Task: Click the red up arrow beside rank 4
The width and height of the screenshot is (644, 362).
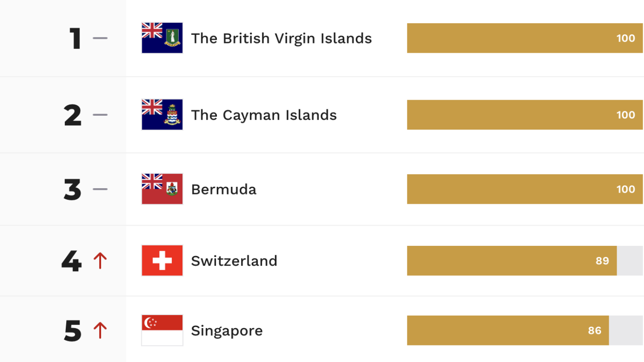Action: tap(100, 261)
